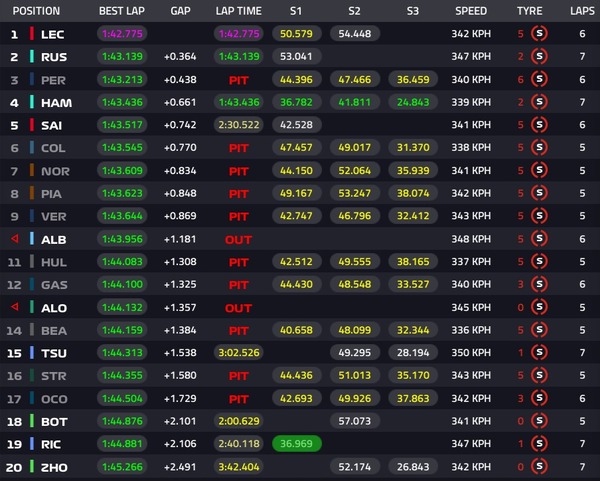Select the soft tyre icon in NOR's row
This screenshot has width=600, height=481.
click(x=542, y=171)
